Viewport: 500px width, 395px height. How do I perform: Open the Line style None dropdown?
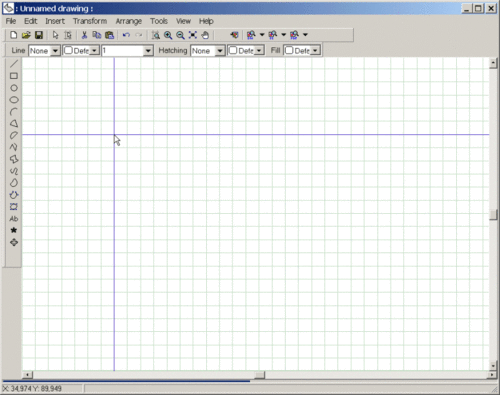(x=55, y=51)
